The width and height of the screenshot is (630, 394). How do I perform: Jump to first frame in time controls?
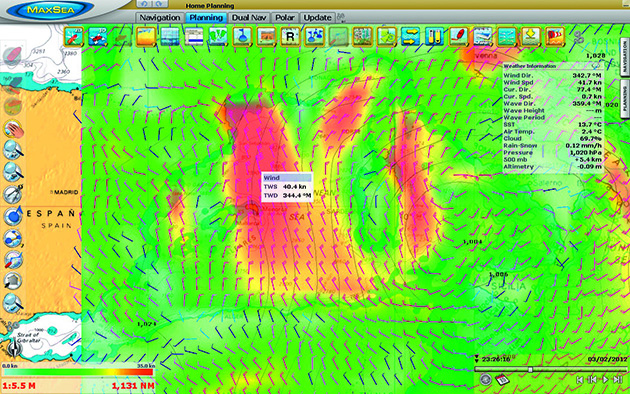[x=580, y=380]
